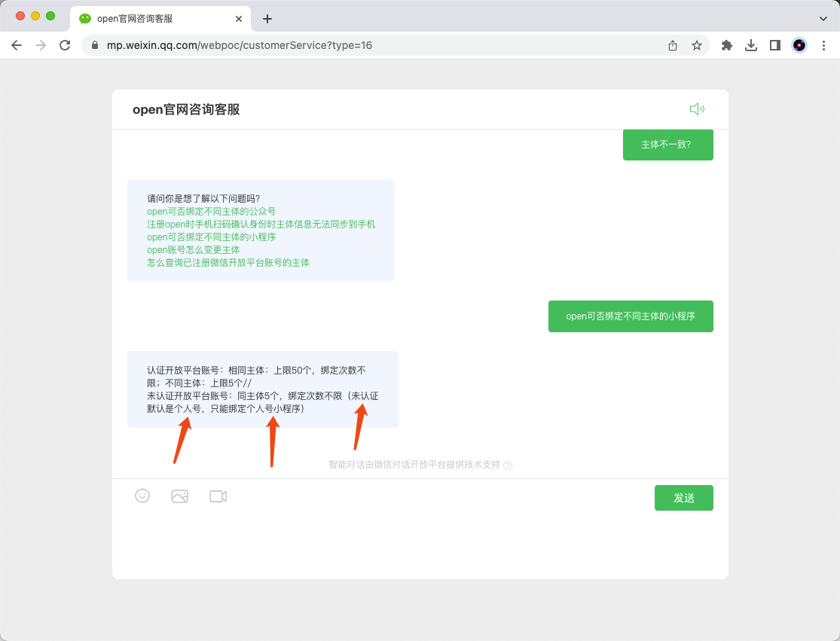
Task: Toggle the speaker sound icon
Action: coord(697,109)
